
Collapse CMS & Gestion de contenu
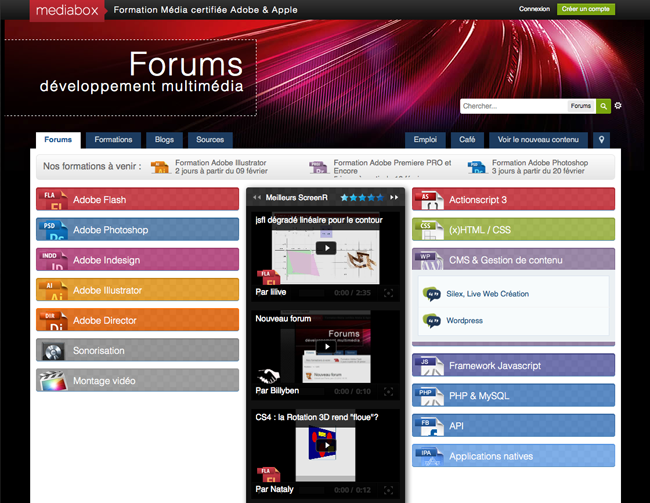click(x=513, y=260)
